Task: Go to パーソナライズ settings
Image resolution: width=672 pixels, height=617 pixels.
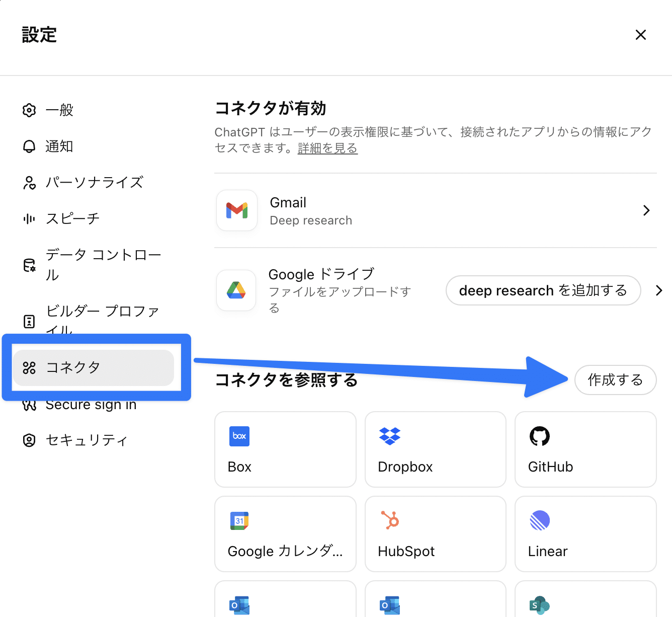Action: click(94, 182)
